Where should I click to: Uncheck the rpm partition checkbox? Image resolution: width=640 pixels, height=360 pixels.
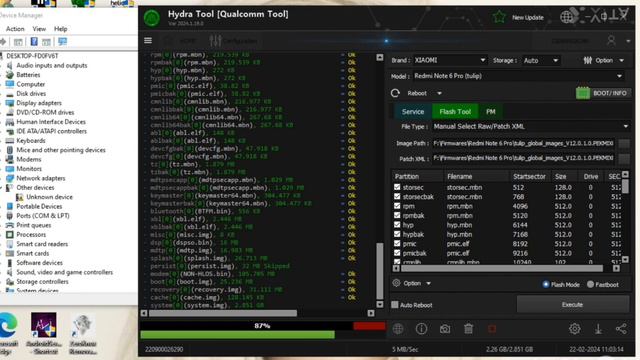(x=397, y=206)
